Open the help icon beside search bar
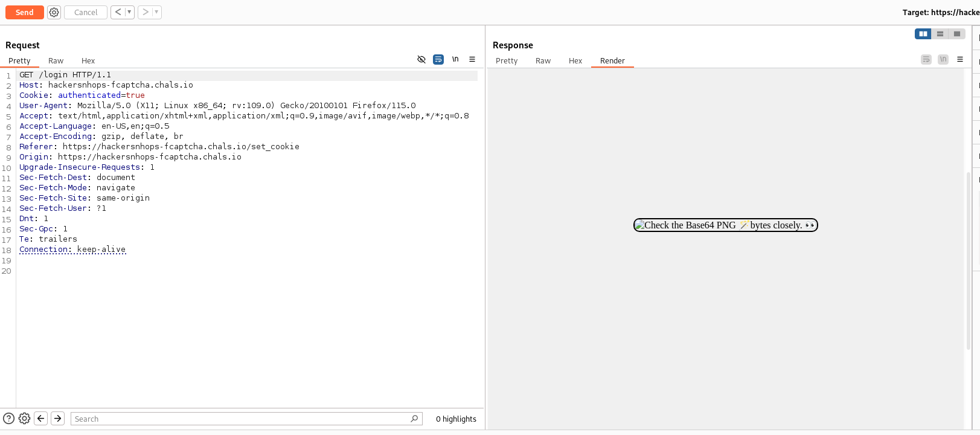The height and width of the screenshot is (435, 980). coord(8,418)
